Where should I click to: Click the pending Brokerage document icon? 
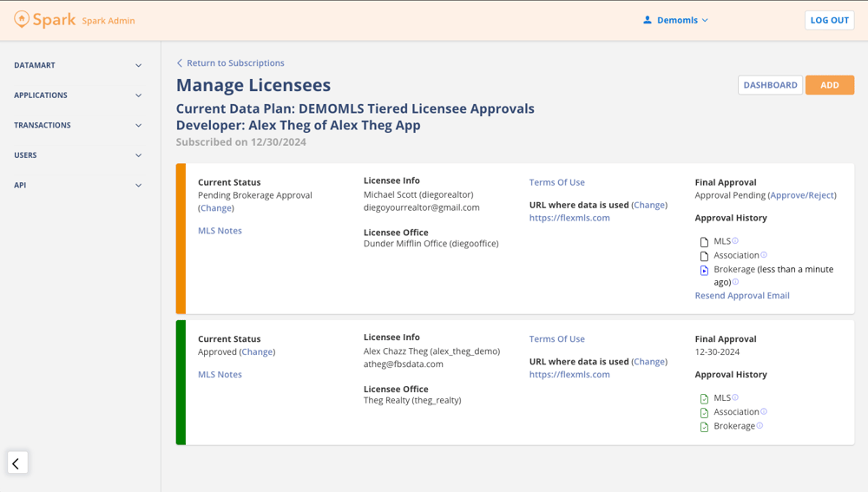point(704,271)
